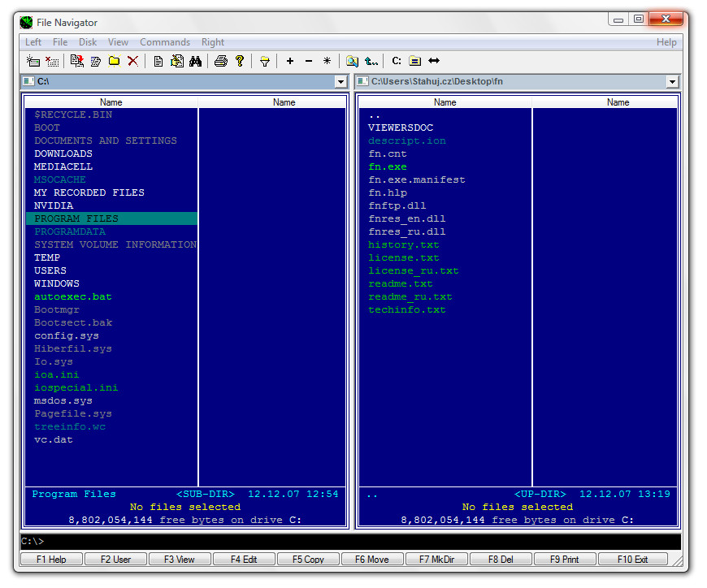Viewport: 707px width, 588px height.
Task: Click the plus select group icon
Action: tap(290, 61)
